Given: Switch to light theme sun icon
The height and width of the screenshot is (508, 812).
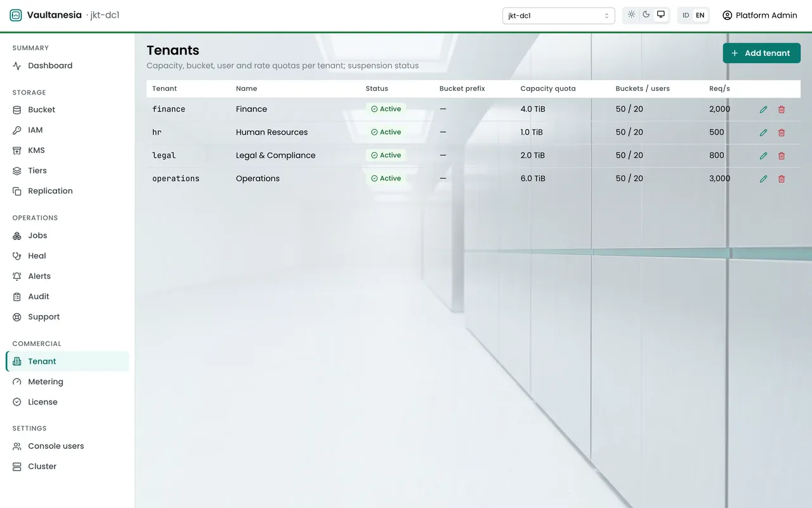Looking at the screenshot, I should click(x=631, y=15).
